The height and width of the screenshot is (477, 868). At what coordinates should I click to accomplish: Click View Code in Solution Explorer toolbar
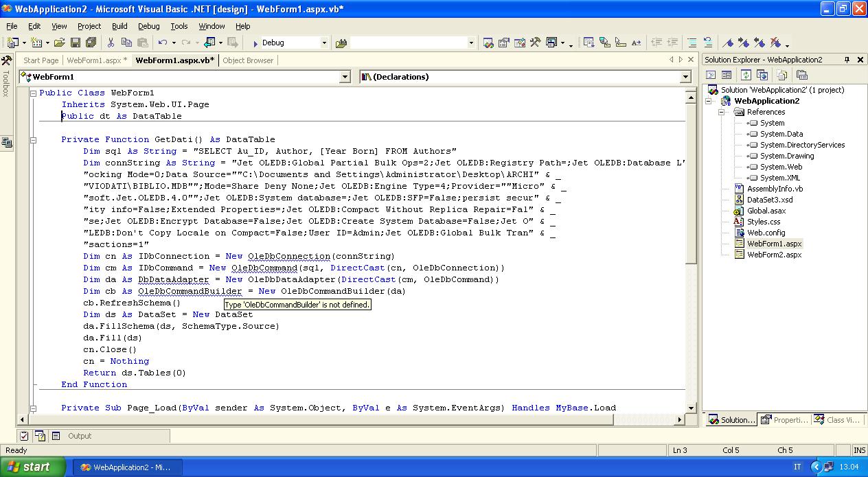[711, 75]
